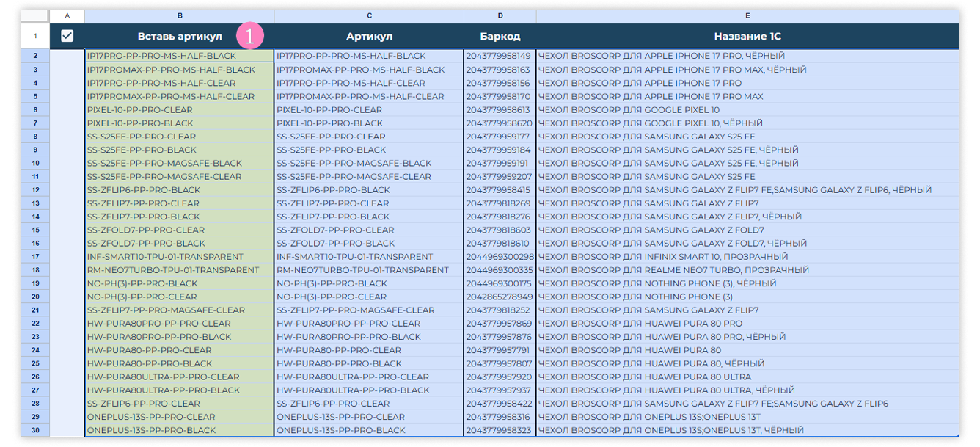Select column B cell PIXEL-10-PP-PRO-CLEAR

pos(180,109)
